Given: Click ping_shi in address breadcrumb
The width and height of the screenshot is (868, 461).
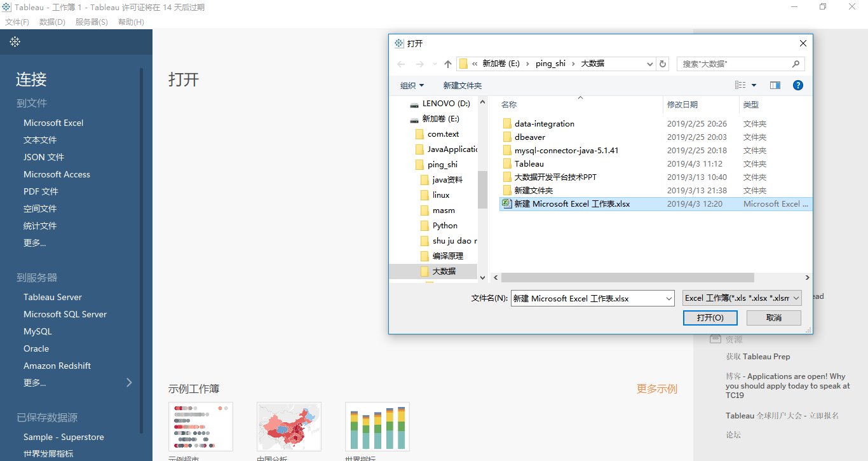Looking at the screenshot, I should tap(550, 64).
